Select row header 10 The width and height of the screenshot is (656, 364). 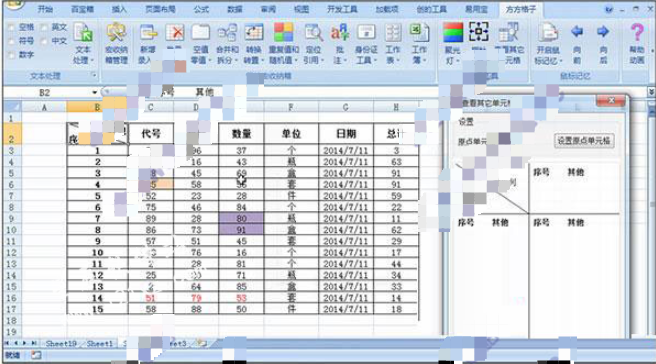11,230
